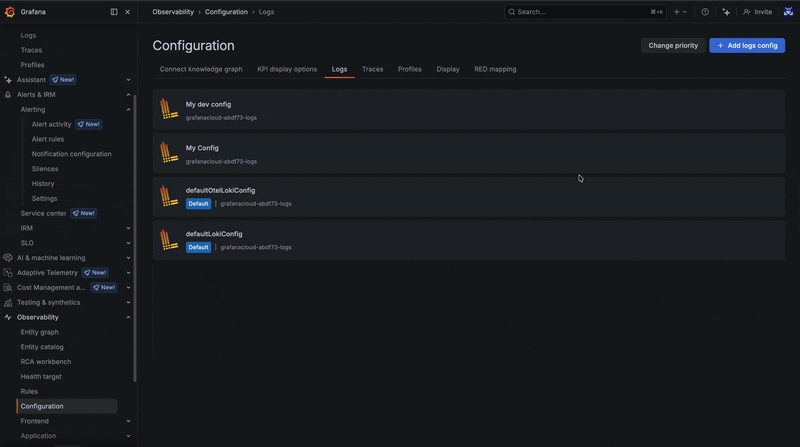Open the plus new-item menu in the top bar
This screenshot has height=447, width=800.
(x=680, y=12)
